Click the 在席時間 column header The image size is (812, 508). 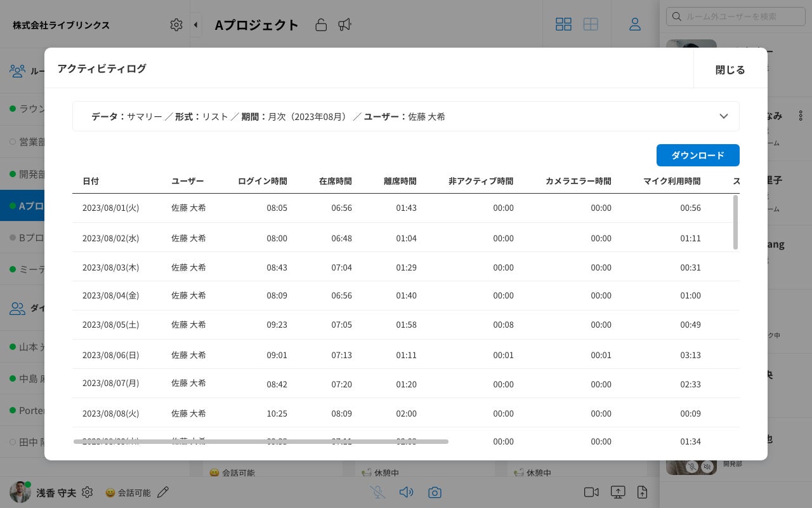tap(335, 181)
